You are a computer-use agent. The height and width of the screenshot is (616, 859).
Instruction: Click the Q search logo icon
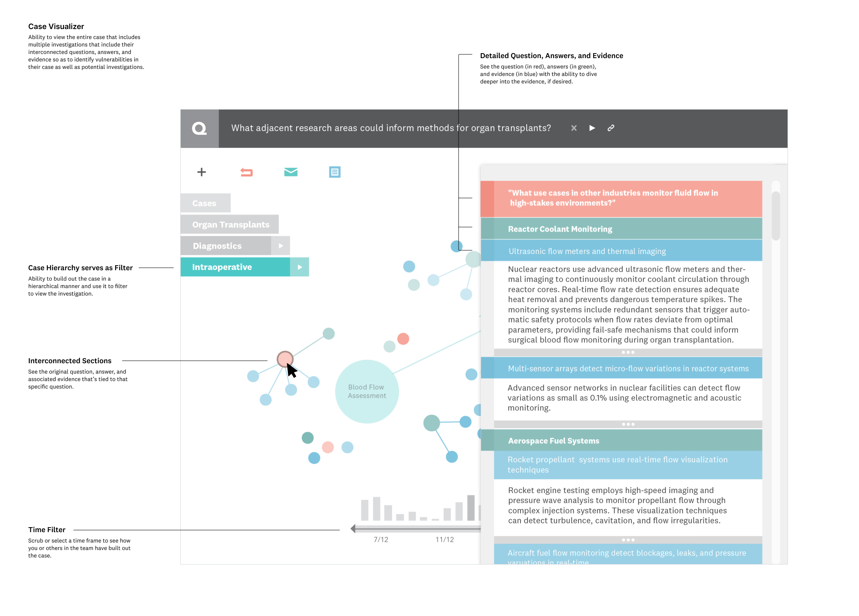[199, 128]
